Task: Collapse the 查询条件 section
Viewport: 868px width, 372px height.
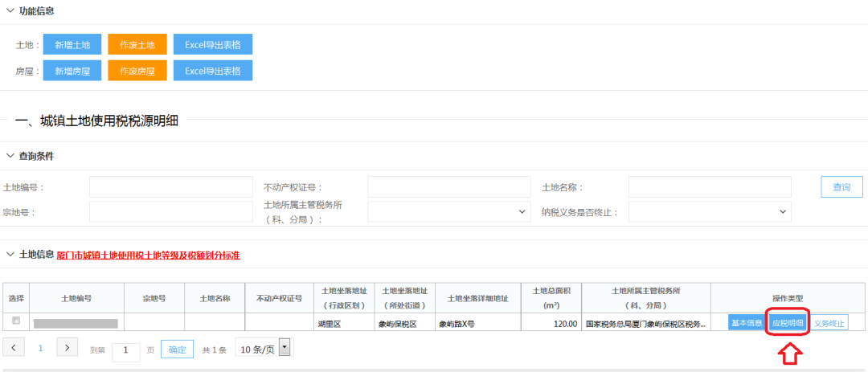Action: (x=10, y=156)
